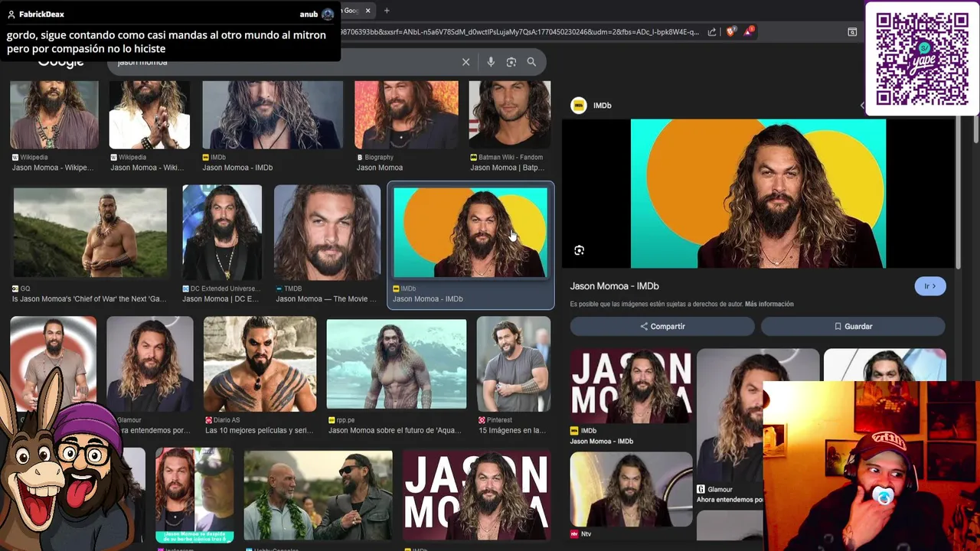Image resolution: width=980 pixels, height=551 pixels.
Task: Click 'Jason Momoa | Batp...' caption
Action: click(x=508, y=168)
